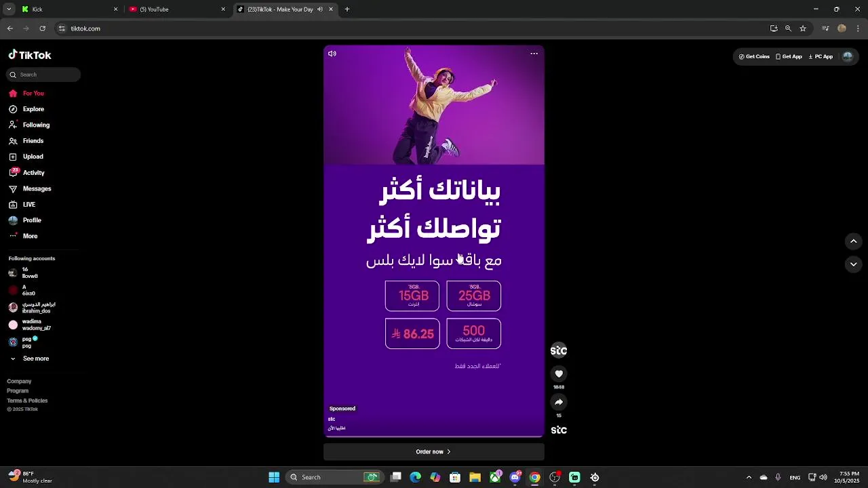Click Get App in the header
The width and height of the screenshot is (868, 488).
789,57
